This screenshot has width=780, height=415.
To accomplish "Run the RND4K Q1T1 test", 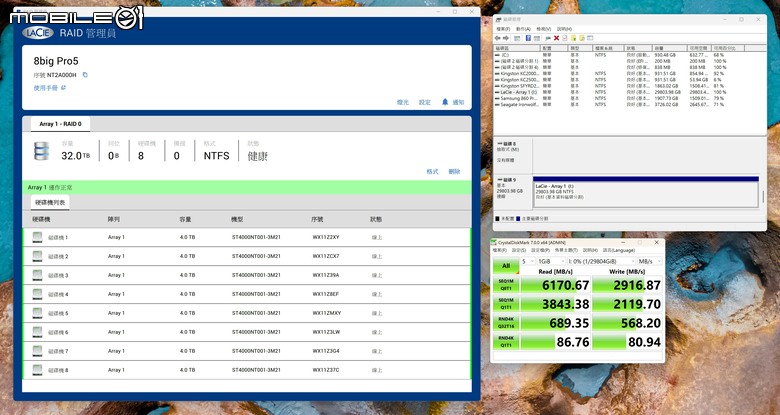I will click(505, 342).
